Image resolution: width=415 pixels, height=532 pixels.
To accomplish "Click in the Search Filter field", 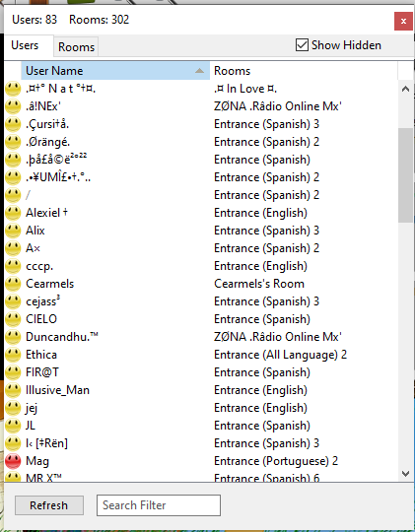I will [159, 505].
